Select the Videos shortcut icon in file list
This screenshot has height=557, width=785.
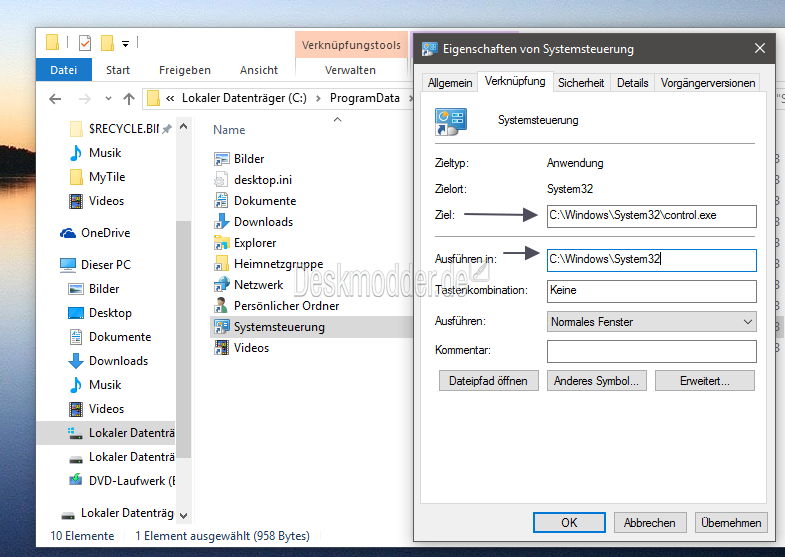coord(221,348)
